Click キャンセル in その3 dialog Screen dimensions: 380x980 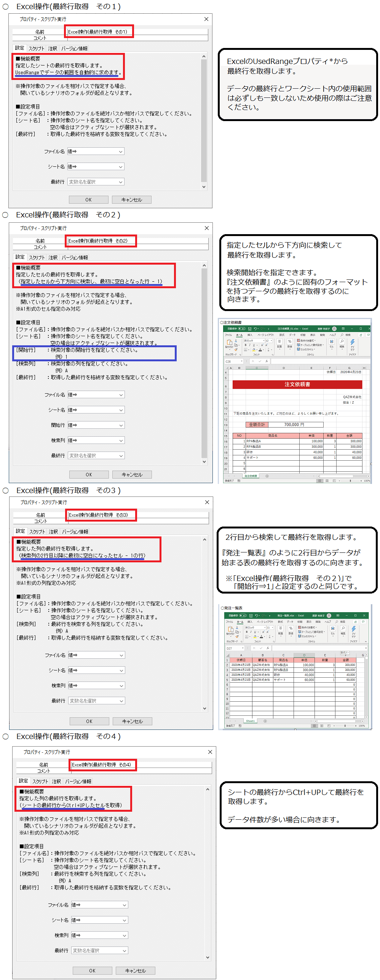pyautogui.click(x=133, y=721)
